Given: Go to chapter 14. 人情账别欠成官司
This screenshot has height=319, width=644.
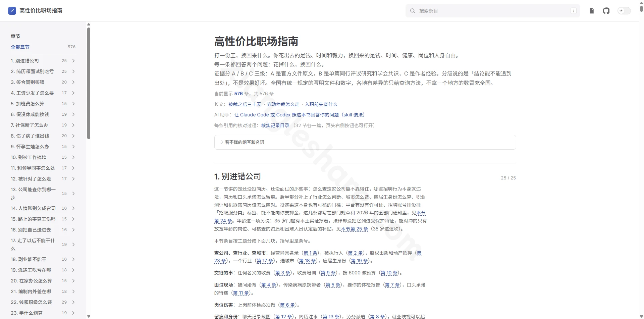Looking at the screenshot, I should [x=33, y=208].
